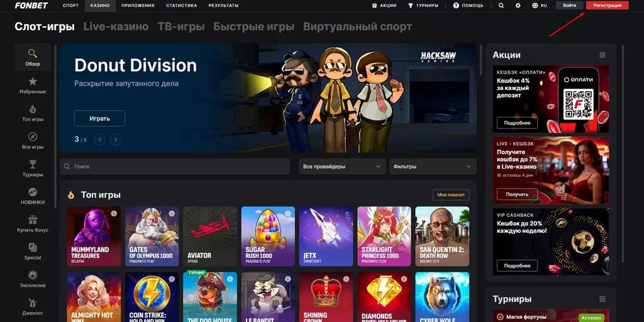Open the Фильтры dropdown
Image resolution: width=644 pixels, height=322 pixels.
point(432,167)
